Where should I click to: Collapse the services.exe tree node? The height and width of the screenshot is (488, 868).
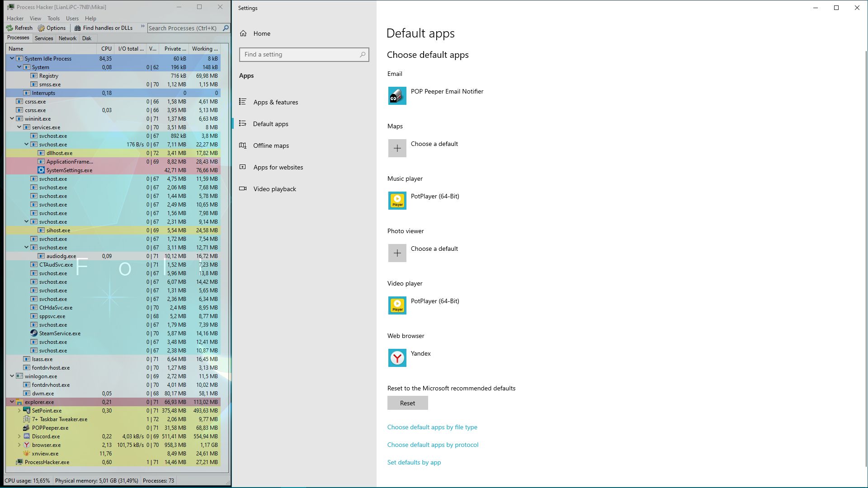19,127
